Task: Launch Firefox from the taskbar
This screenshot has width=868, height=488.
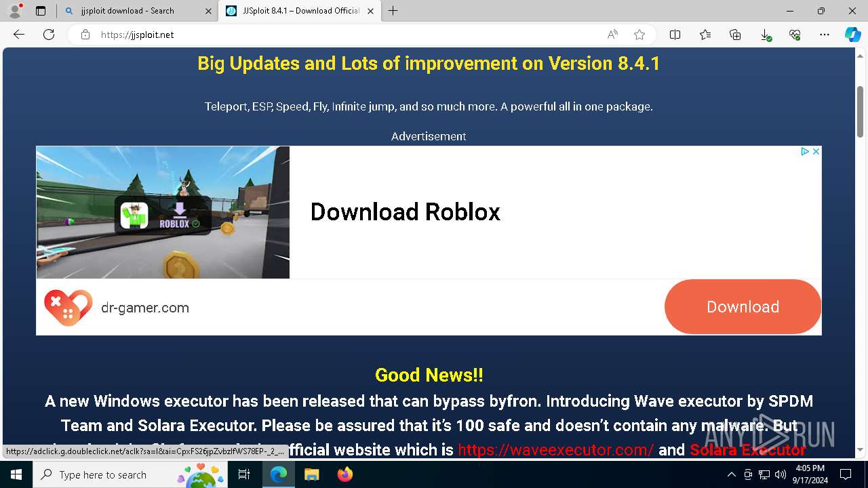Action: click(344, 474)
